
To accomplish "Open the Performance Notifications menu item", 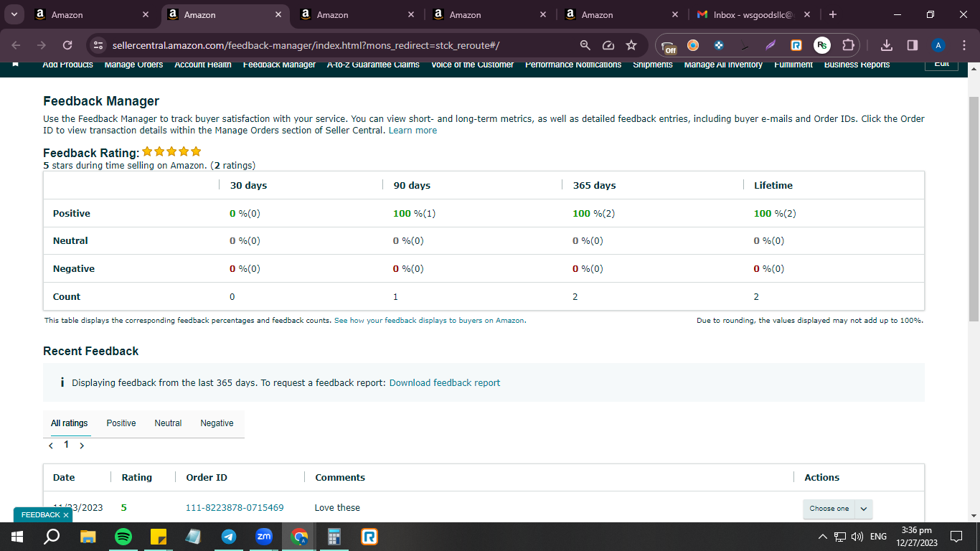I will pos(573,65).
